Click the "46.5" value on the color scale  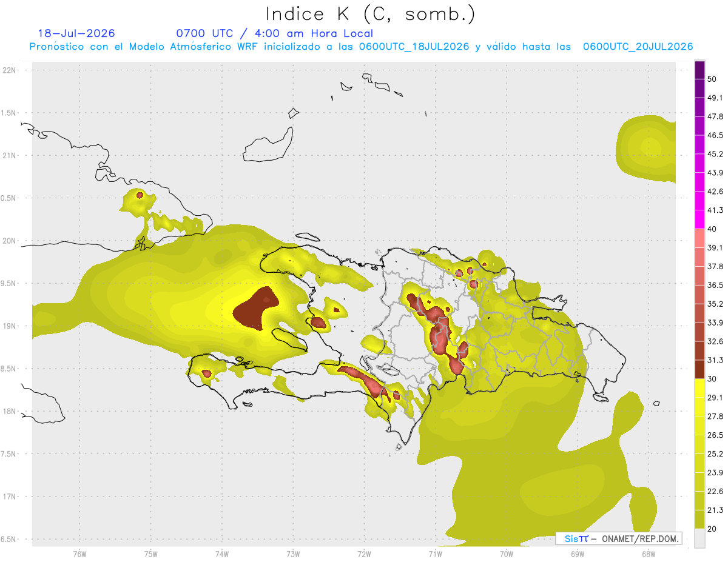coord(715,135)
